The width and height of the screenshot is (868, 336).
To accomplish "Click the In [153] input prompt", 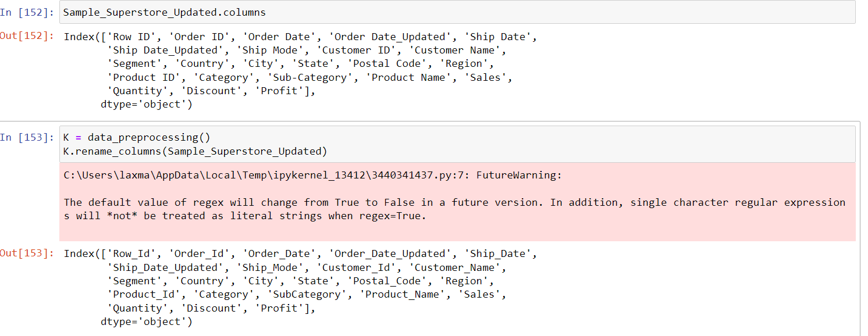I will tap(28, 137).
